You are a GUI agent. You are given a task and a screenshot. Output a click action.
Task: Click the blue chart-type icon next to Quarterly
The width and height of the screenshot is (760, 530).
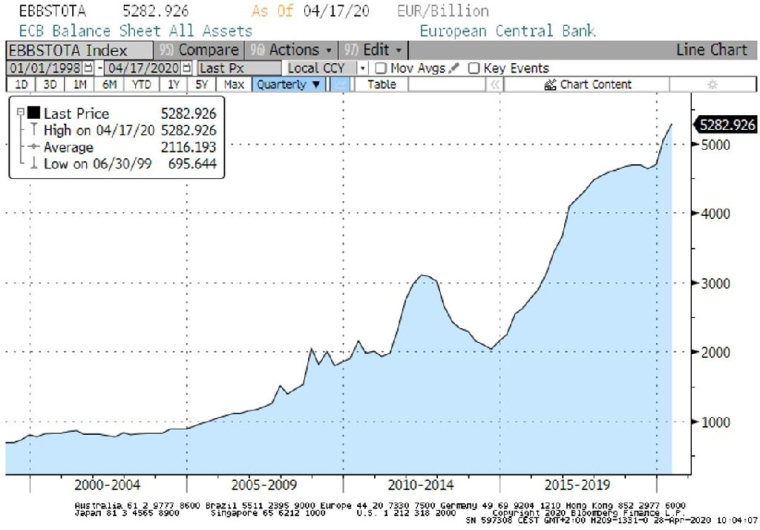coord(340,85)
